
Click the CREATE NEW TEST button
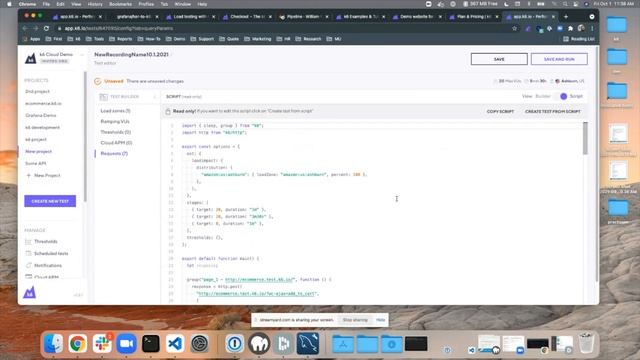50,201
